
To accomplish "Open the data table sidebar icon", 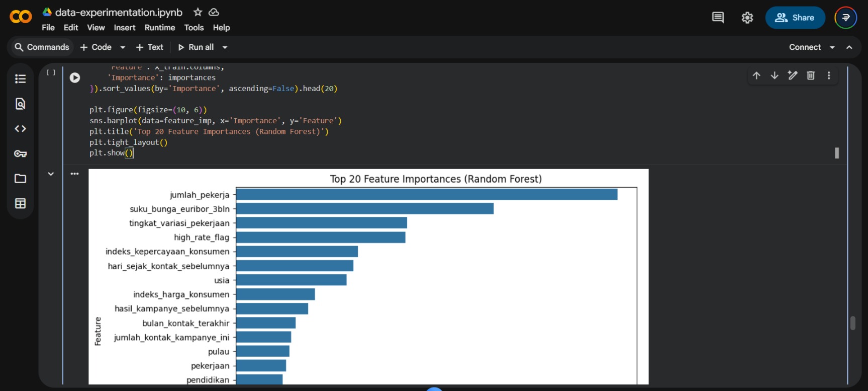I will pos(20,203).
